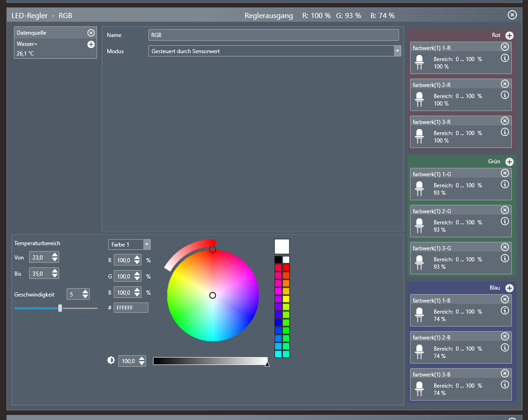Viewport: 528px width, 420px height.
Task: Add a new output to Grün group
Action: [x=509, y=162]
